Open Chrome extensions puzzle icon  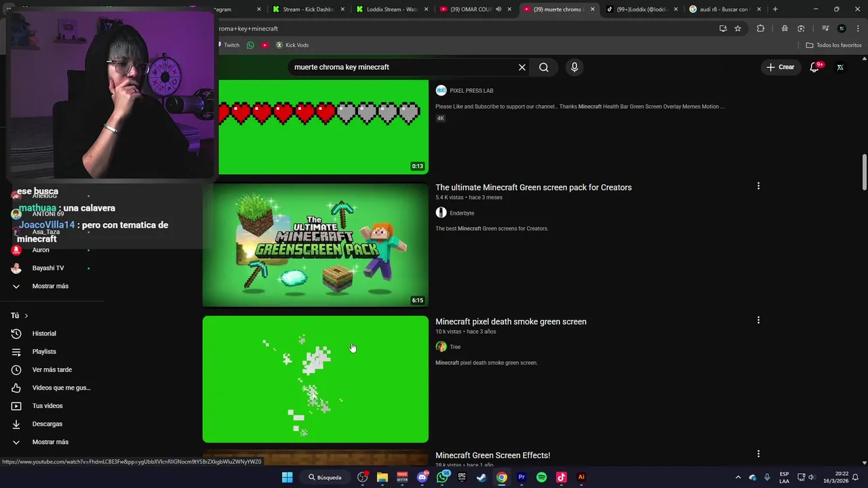[x=760, y=28]
